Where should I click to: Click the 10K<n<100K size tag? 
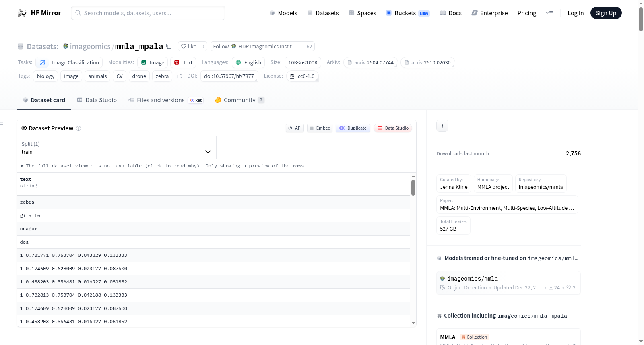pos(303,62)
